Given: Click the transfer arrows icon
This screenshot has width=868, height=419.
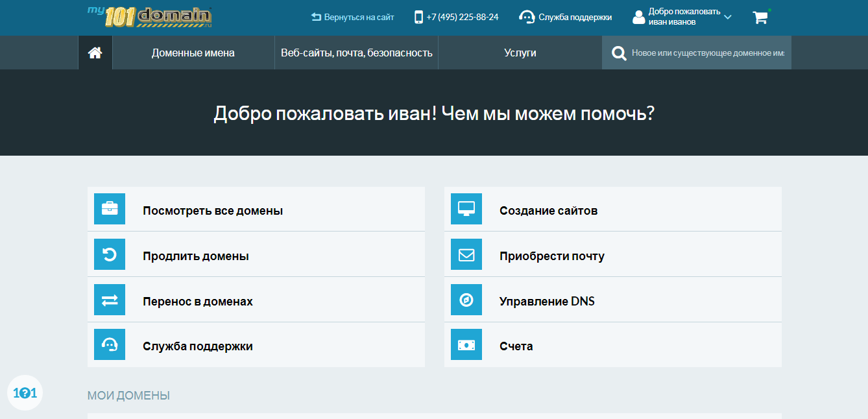Looking at the screenshot, I should click(110, 300).
